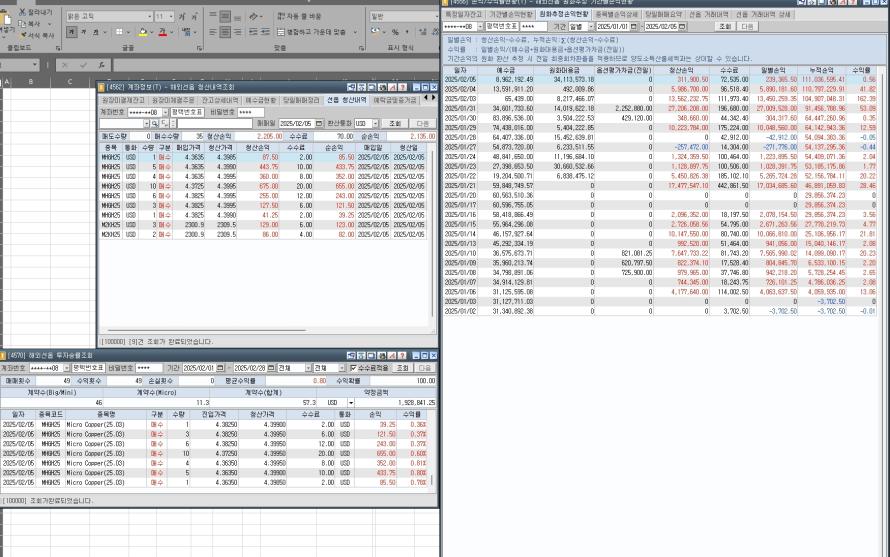Click the increase indent icon in Excel
890x557 pixels.
click(265, 32)
